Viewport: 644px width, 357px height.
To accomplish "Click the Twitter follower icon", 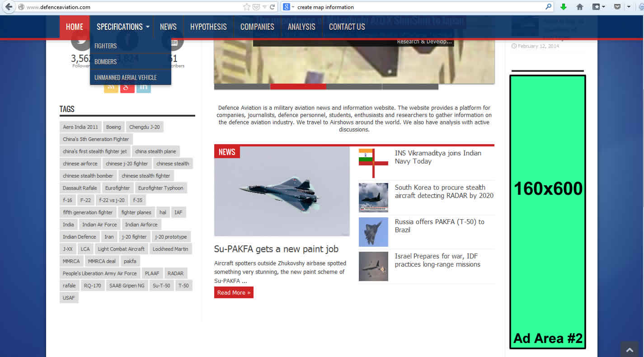I will pyautogui.click(x=80, y=41).
